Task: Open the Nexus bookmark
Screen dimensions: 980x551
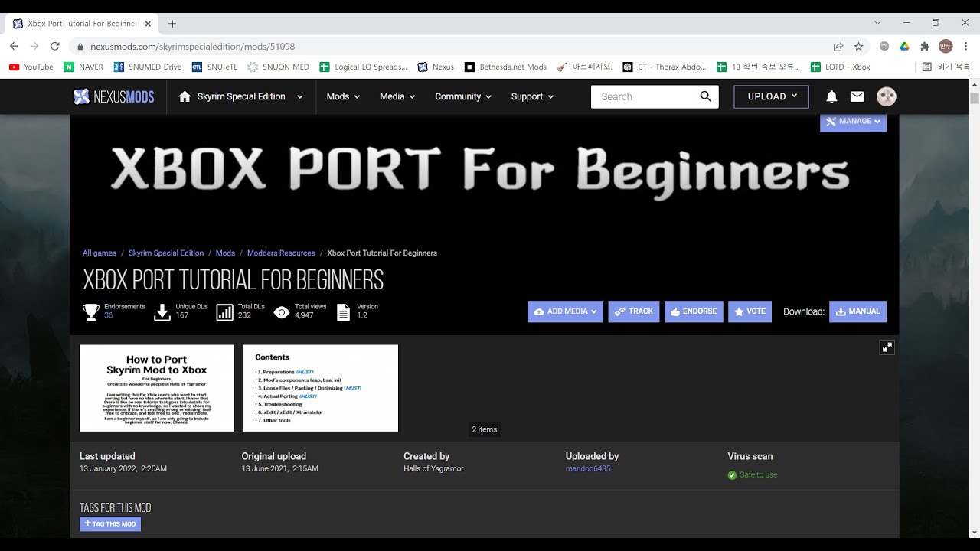Action: tap(436, 67)
